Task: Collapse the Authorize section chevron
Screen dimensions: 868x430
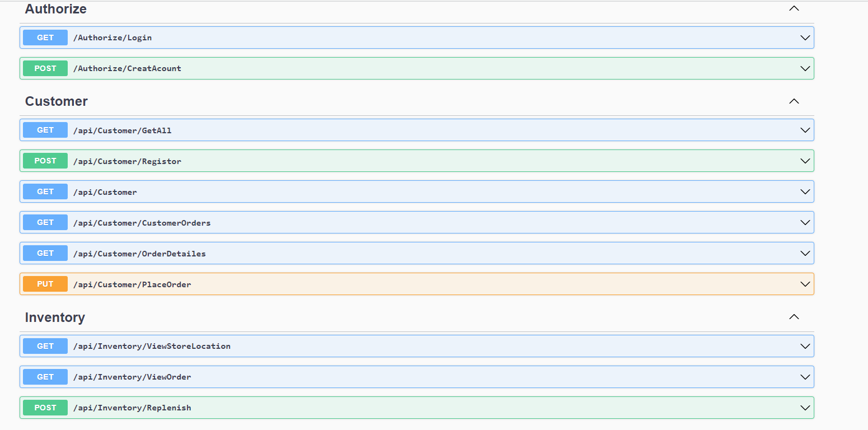Action: 794,8
